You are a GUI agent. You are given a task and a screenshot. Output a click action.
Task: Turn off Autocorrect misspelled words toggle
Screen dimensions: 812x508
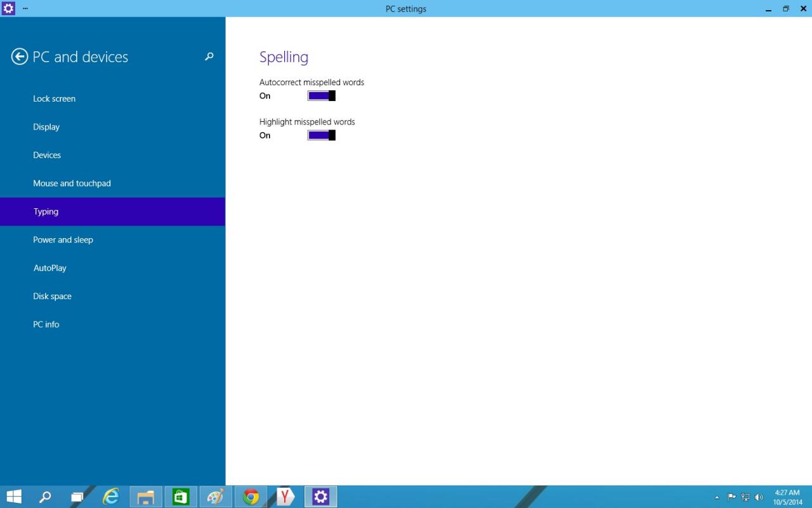[321, 96]
